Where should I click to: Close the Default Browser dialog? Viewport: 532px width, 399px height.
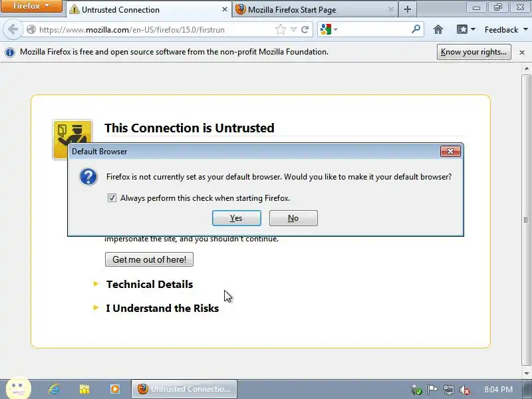point(450,152)
